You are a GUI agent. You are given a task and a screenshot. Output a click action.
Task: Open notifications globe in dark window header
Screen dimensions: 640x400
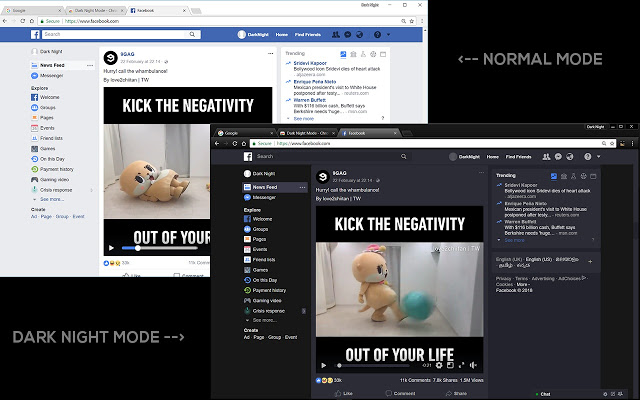(570, 157)
